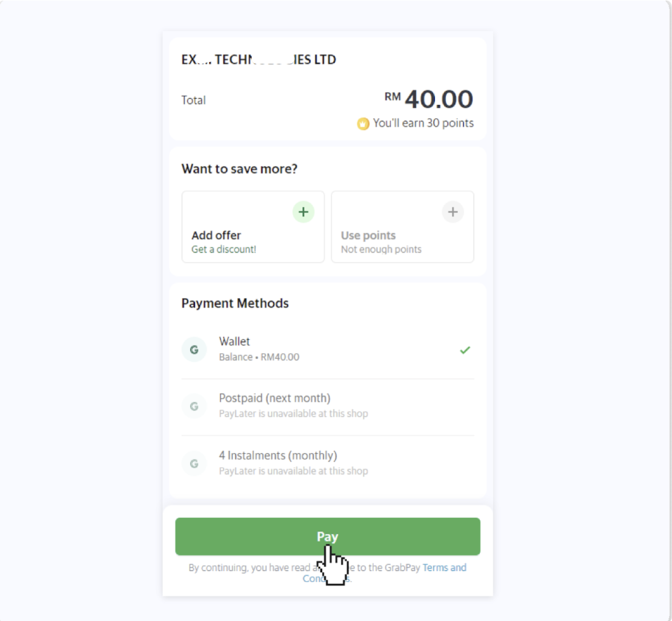Click the G logo beside 4 Instalments
Image resolution: width=672 pixels, height=621 pixels.
[x=194, y=464]
